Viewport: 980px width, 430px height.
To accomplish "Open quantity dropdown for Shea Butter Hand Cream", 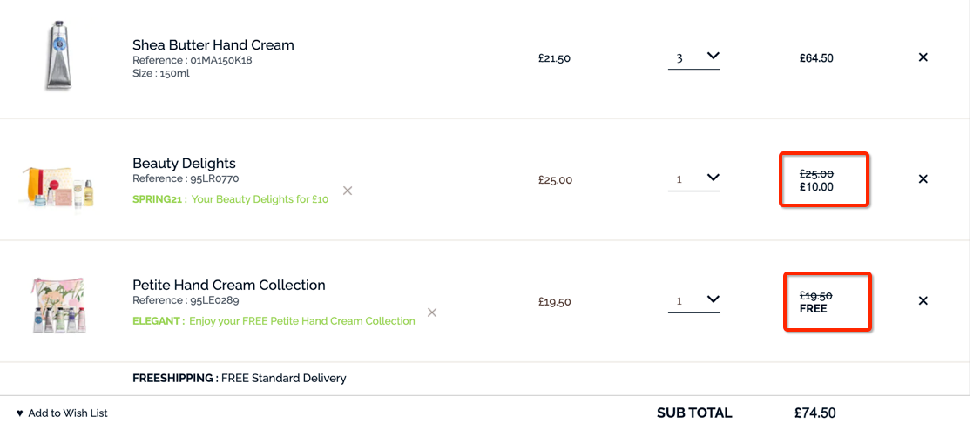I will tap(693, 57).
